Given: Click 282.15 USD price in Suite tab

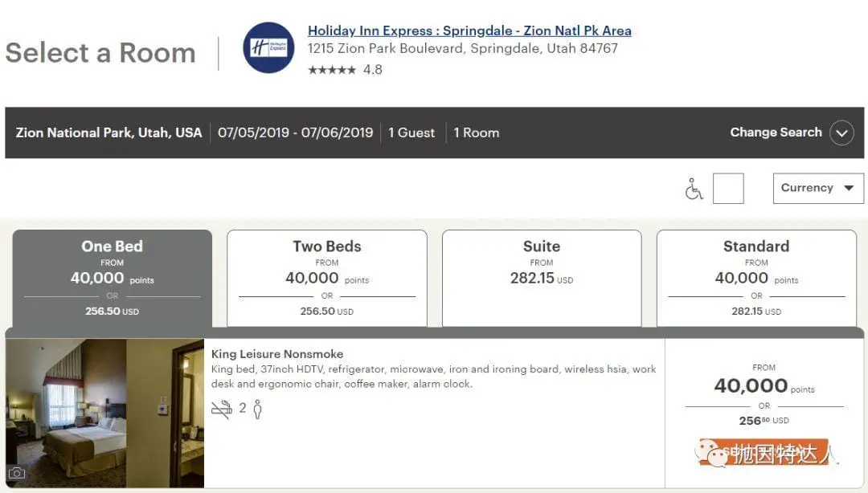Looking at the screenshot, I should click(x=542, y=279).
